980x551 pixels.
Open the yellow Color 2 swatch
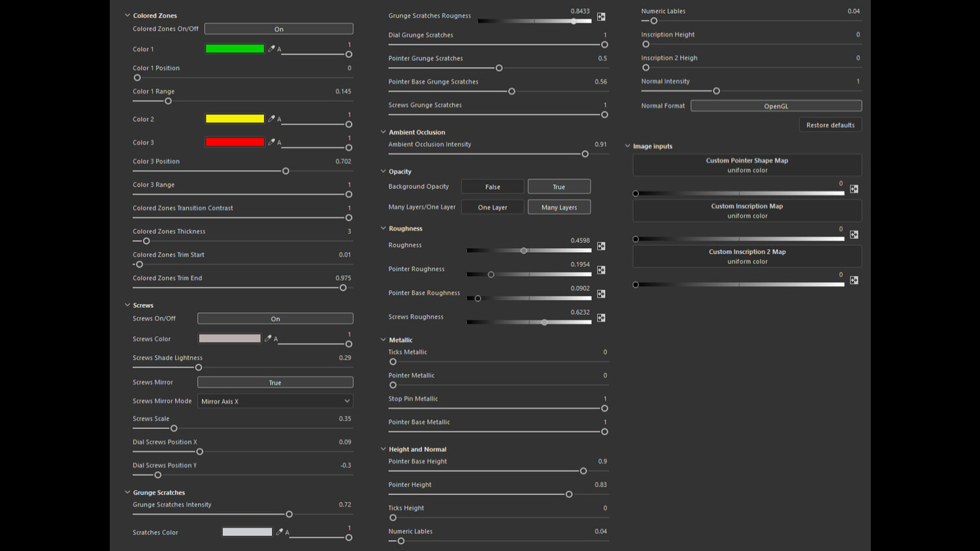(x=235, y=119)
